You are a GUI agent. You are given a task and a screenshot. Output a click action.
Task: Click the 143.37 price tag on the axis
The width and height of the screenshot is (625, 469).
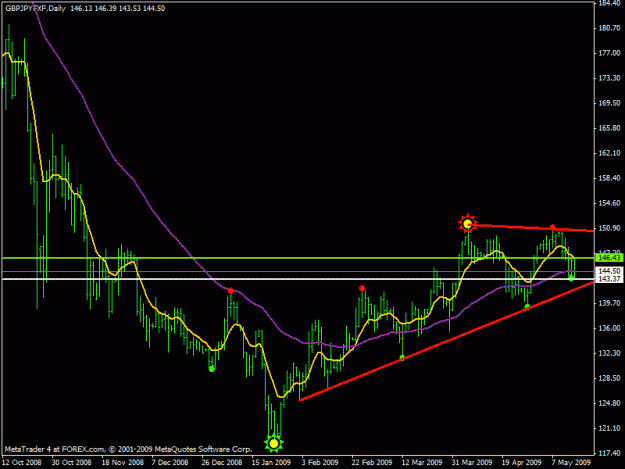pos(609,279)
